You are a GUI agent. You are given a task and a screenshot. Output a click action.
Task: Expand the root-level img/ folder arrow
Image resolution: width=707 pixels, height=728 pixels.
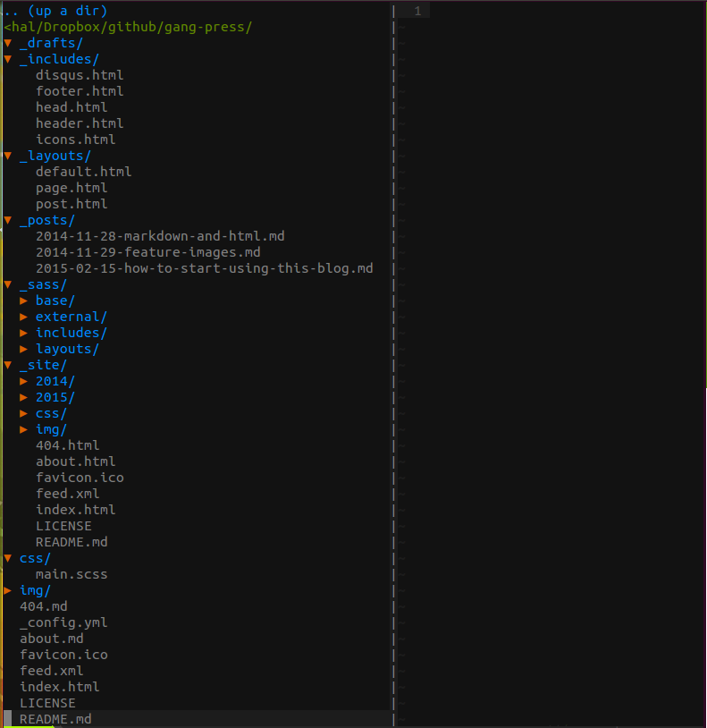tap(8, 590)
